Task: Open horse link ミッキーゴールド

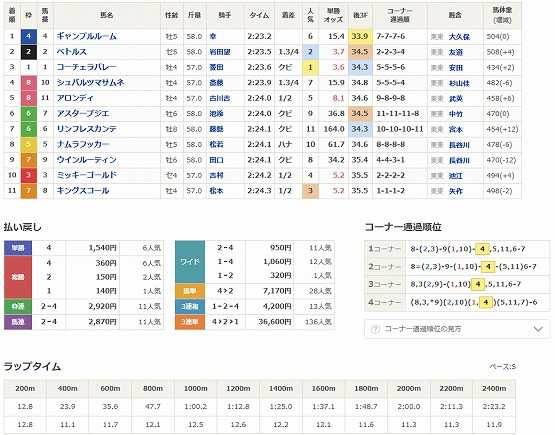Action: (x=87, y=175)
